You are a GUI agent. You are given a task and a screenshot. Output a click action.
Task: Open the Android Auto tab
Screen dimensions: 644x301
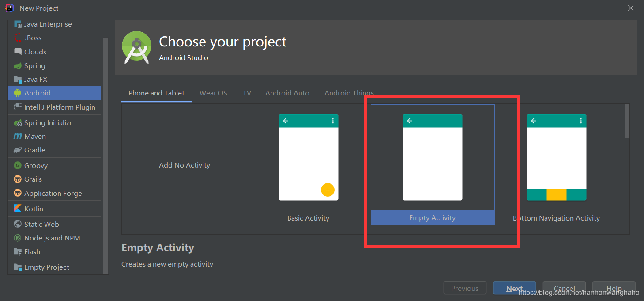click(x=287, y=93)
